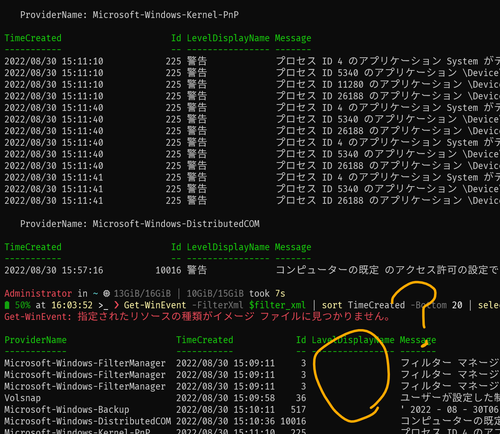The image size is (500, 434).
Task: Click the number 20 in the command line
Action: coord(457,305)
